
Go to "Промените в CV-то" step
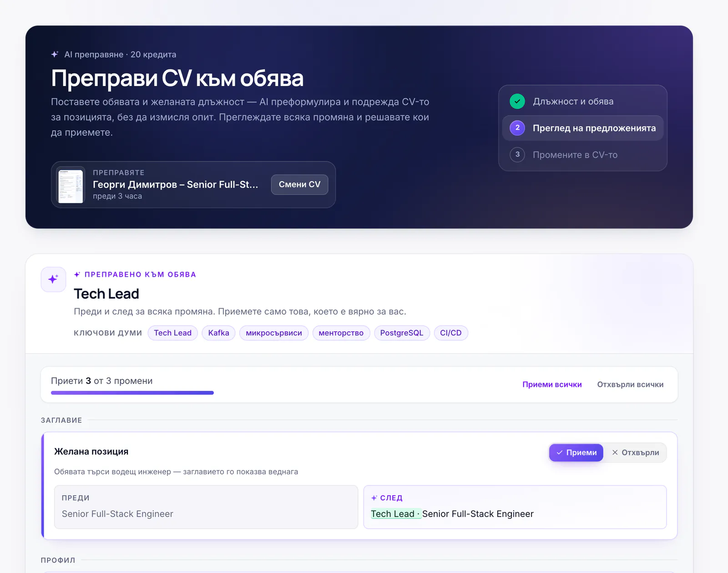pos(582,155)
